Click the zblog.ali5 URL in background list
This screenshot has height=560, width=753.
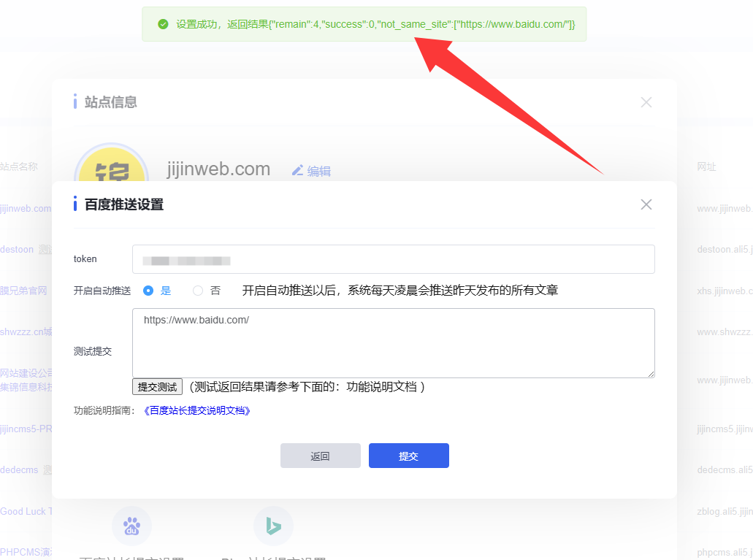coord(725,512)
